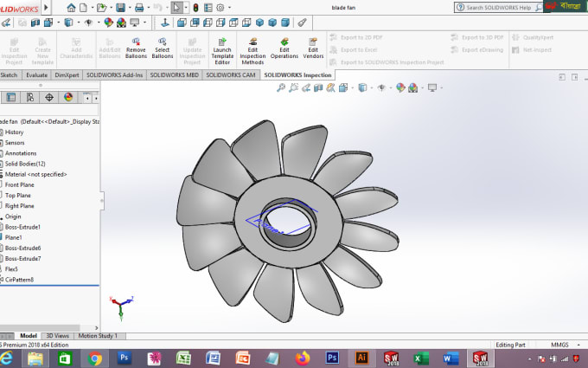
Task: Click the feature tree horizontal scrollbar
Action: [40, 328]
